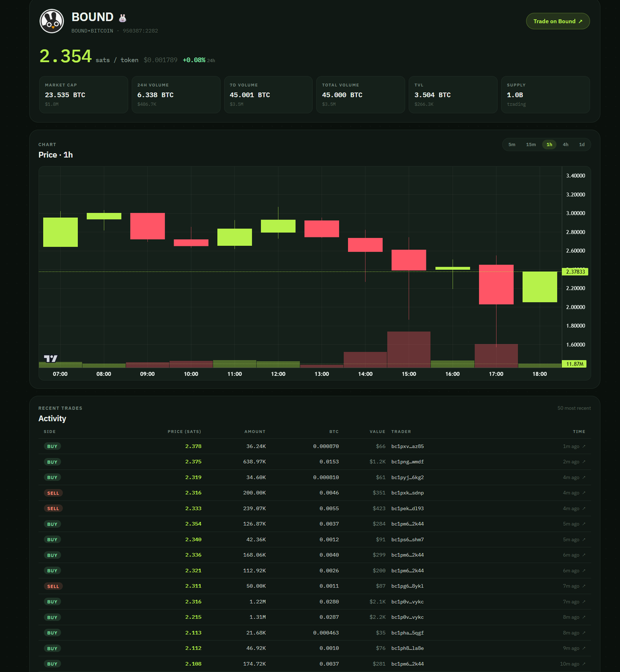Open arrow link on the bc1pxk…sdnp row
This screenshot has height=672, width=620.
point(584,493)
